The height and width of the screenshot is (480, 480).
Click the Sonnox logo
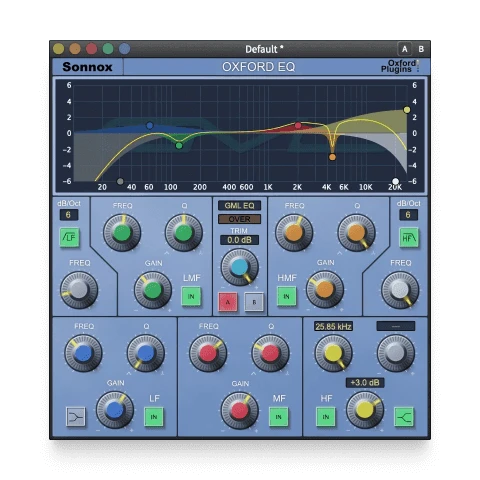87,67
